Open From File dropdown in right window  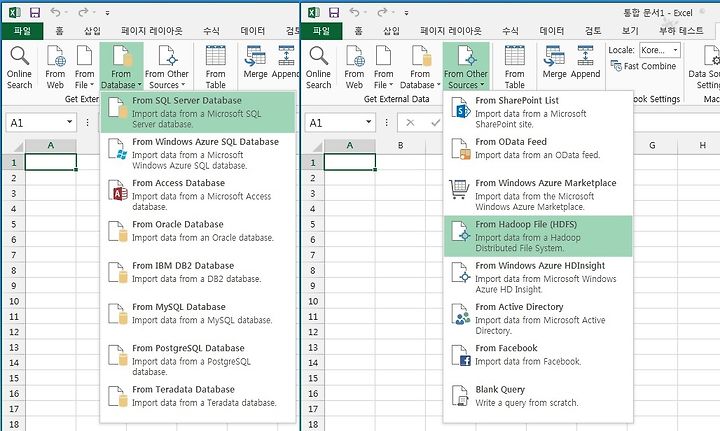click(383, 67)
